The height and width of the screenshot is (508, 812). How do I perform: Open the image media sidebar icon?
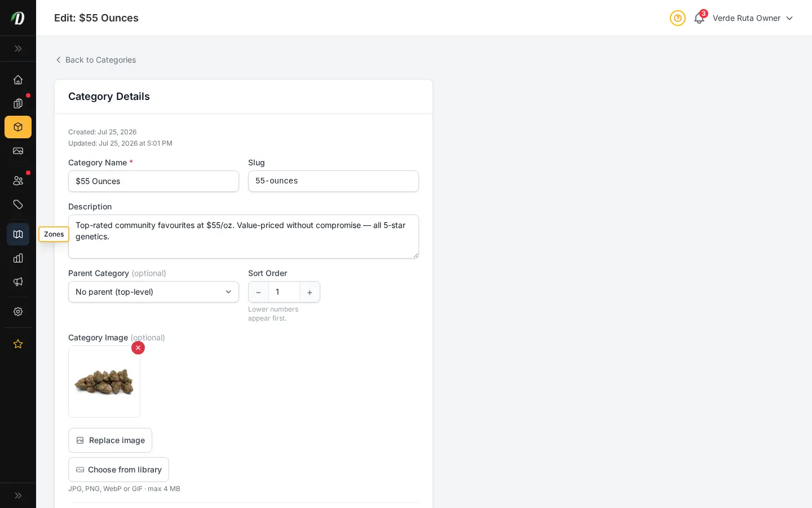coord(18,151)
